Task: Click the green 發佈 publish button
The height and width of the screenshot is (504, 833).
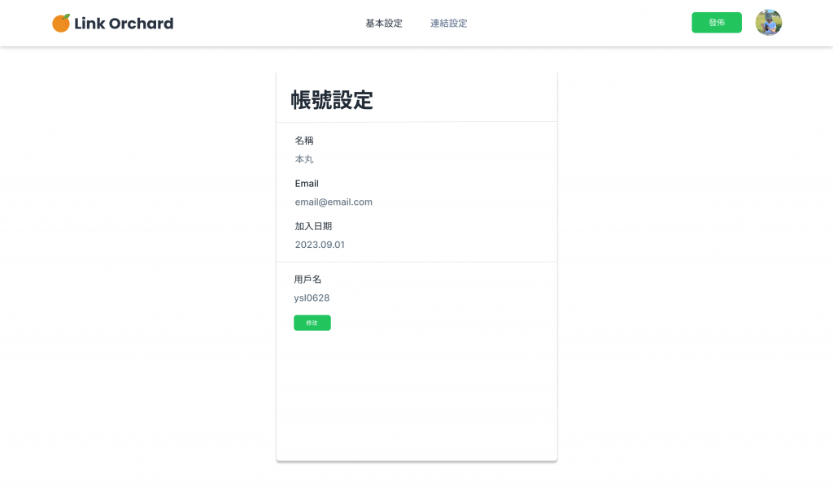Action: pyautogui.click(x=716, y=22)
